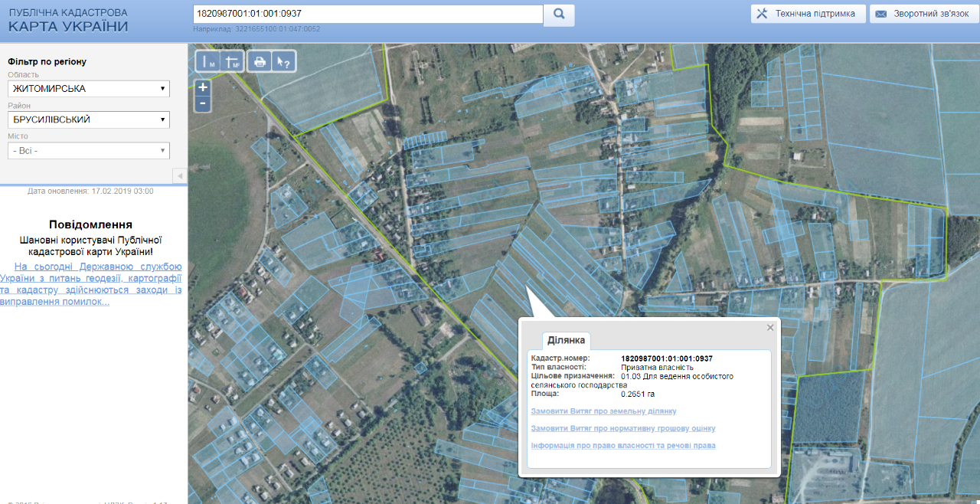980x504 pixels.
Task: Click the Цільове призначення label
Action: click(573, 376)
